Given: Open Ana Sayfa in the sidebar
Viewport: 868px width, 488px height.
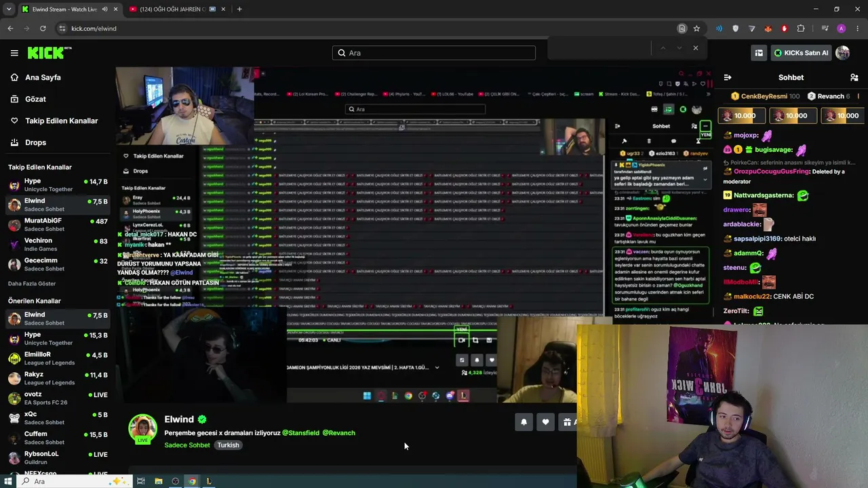Looking at the screenshot, I should [x=43, y=77].
